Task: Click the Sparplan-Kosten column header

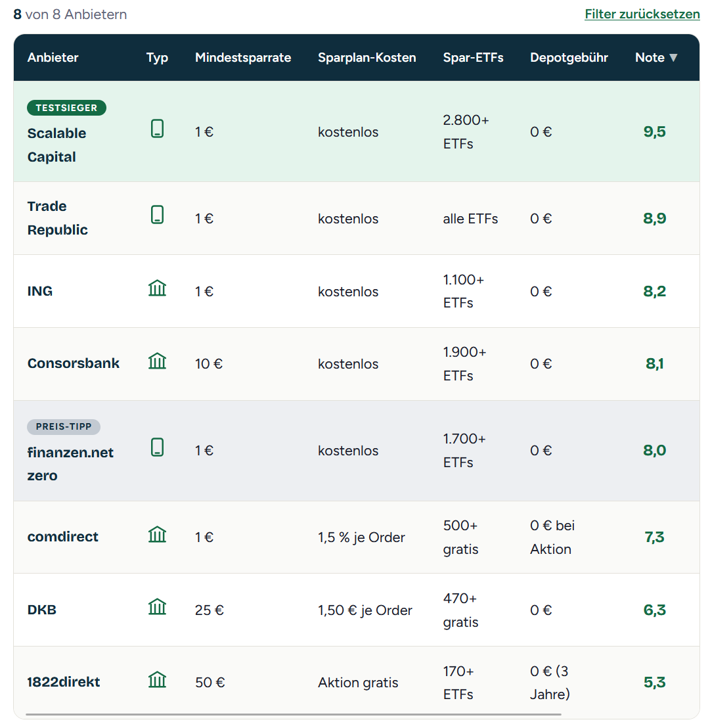Action: [366, 58]
